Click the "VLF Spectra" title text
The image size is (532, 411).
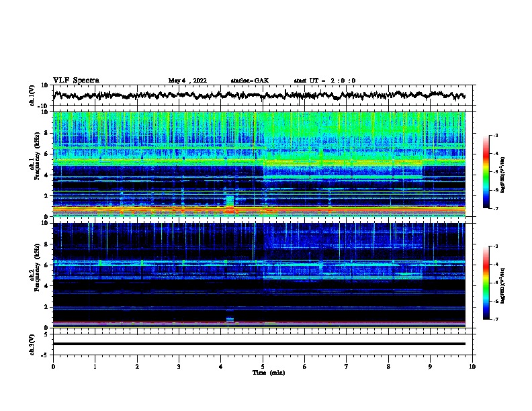pyautogui.click(x=76, y=81)
